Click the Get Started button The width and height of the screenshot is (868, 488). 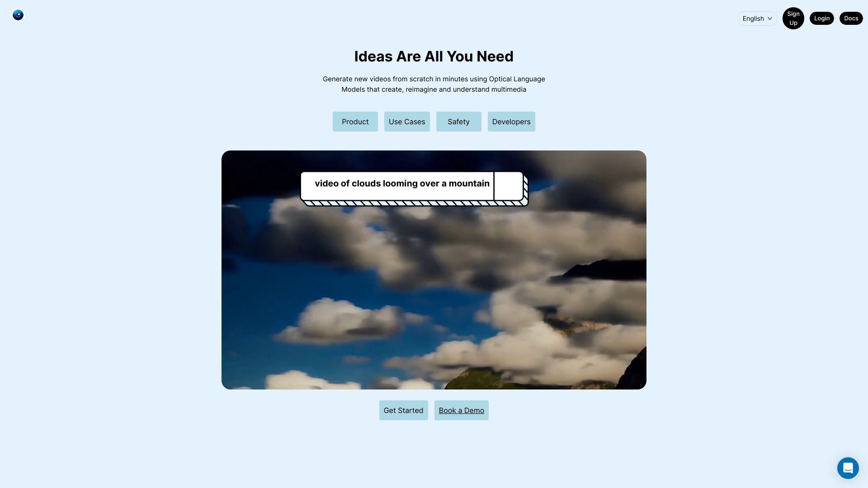[x=403, y=410]
